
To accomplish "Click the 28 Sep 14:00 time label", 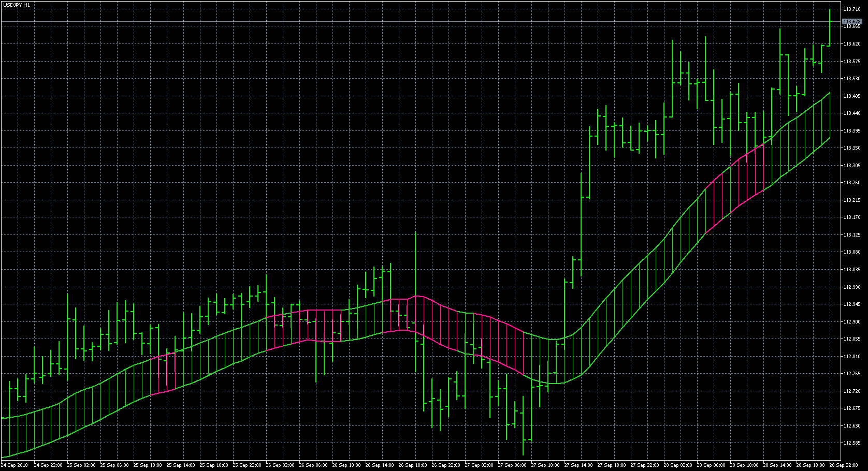I will click(777, 465).
